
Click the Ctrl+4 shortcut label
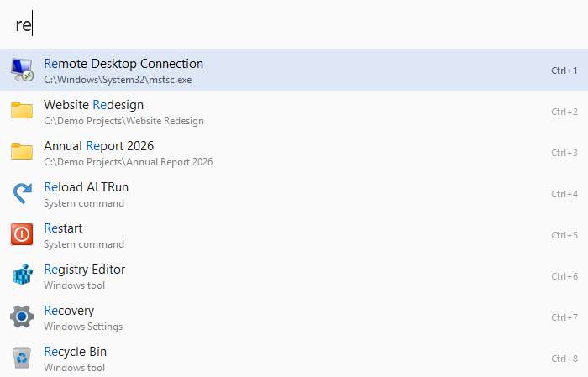pyautogui.click(x=564, y=194)
